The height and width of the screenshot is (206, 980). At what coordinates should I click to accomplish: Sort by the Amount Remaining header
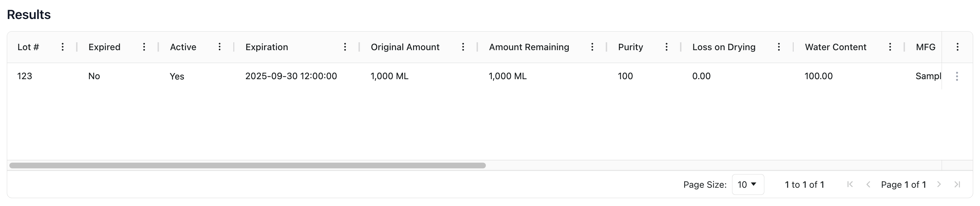coord(529,47)
